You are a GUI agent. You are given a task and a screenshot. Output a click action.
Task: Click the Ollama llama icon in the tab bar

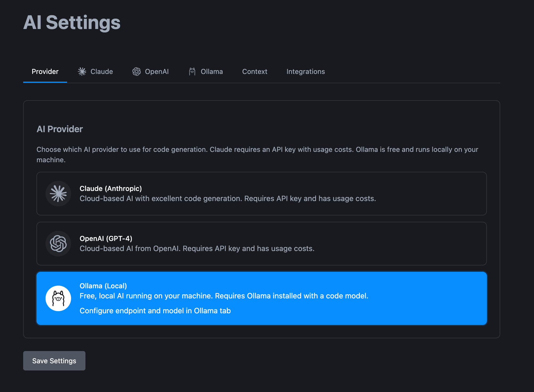tap(192, 72)
